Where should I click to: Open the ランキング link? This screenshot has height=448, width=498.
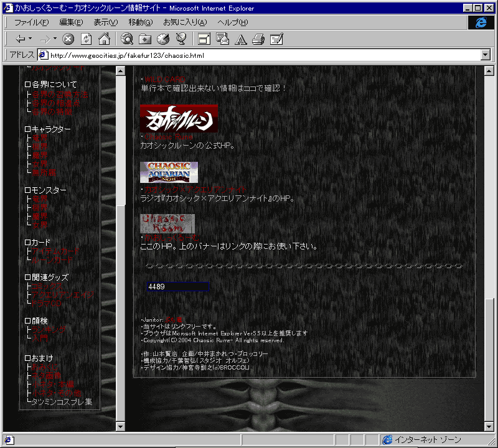(49, 330)
